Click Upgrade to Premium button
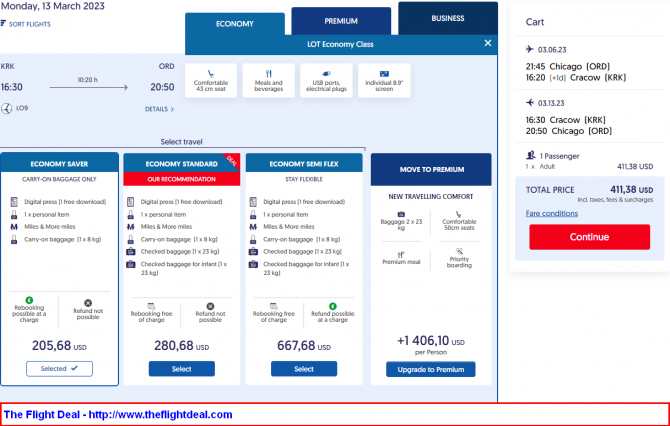The image size is (670, 426). 431,370
